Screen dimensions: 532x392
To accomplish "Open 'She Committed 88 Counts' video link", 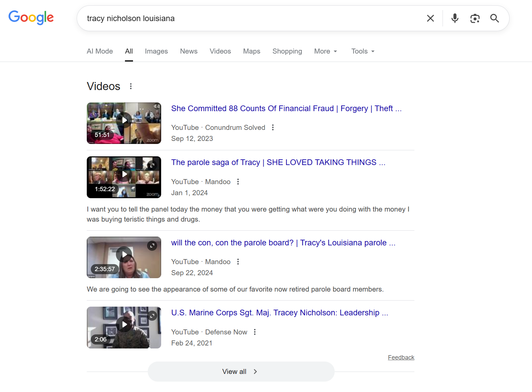I will 286,108.
